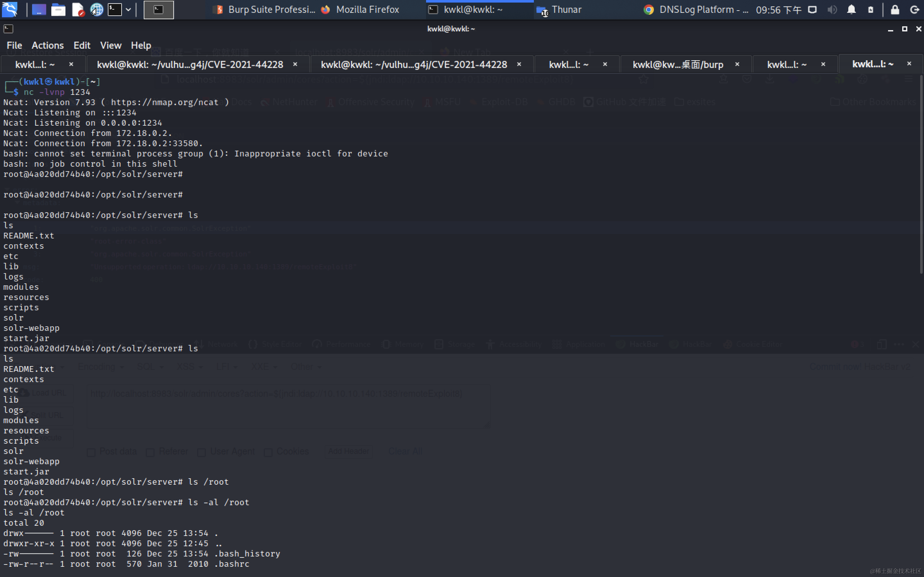The image size is (924, 577).
Task: Open the View menu
Action: tap(111, 46)
